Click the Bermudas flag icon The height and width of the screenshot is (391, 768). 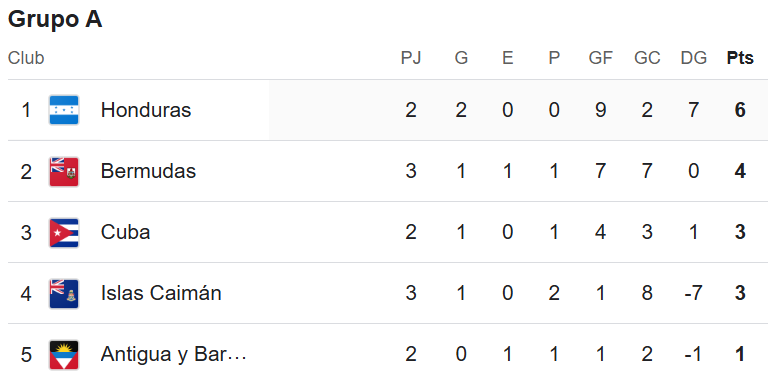[x=64, y=171]
